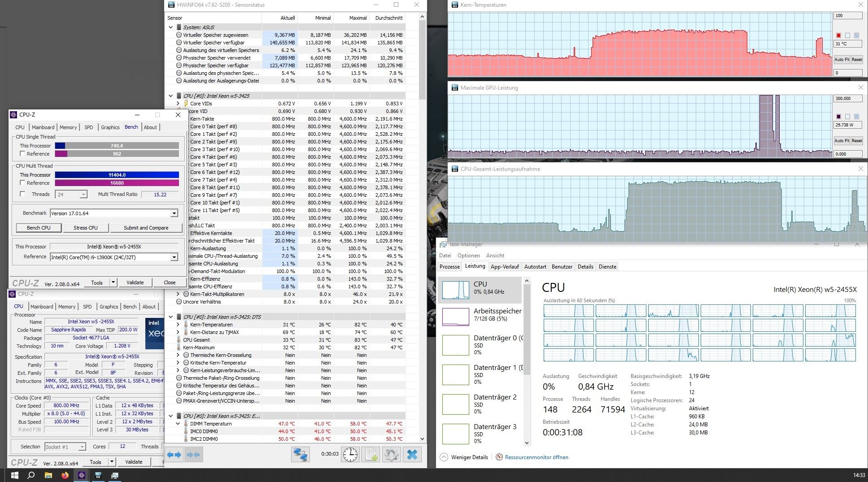The width and height of the screenshot is (868, 482).
Task: Open Datei menu in Task Manager
Action: click(x=445, y=256)
